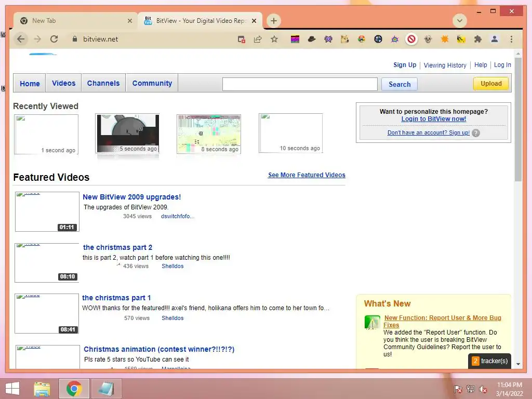Click the purple striped extension icon

click(x=295, y=39)
